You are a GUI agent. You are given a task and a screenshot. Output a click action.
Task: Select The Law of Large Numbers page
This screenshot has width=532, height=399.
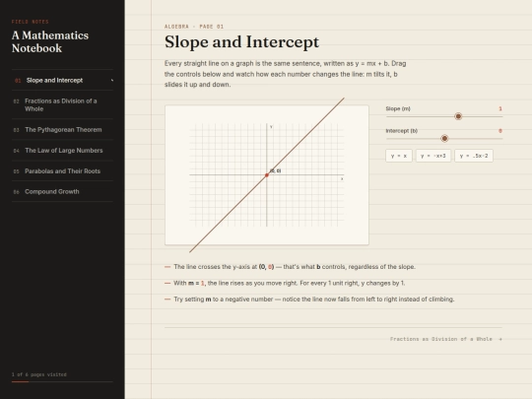pos(62,151)
